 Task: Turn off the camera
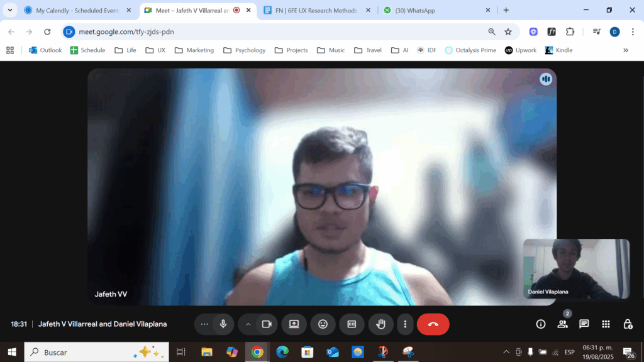[x=266, y=324]
